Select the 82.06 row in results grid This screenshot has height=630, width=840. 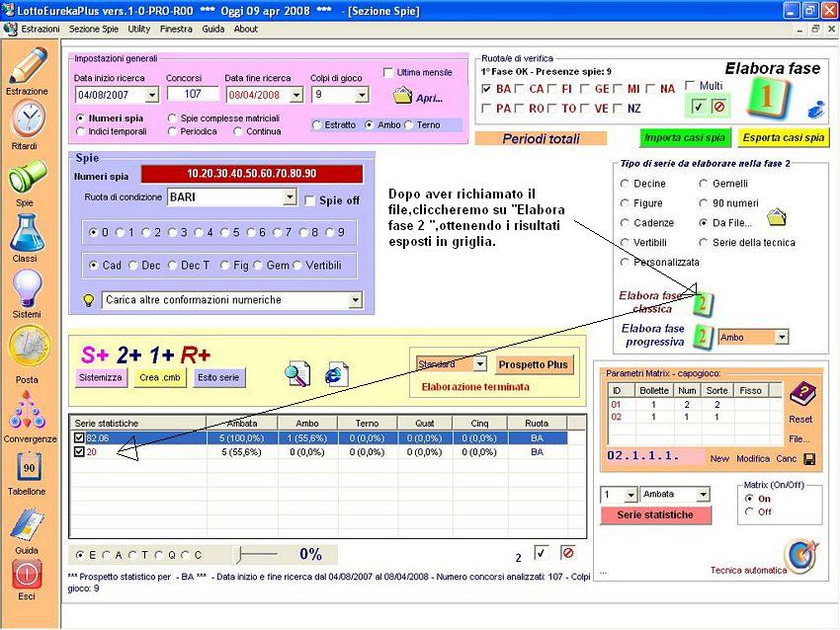[318, 437]
